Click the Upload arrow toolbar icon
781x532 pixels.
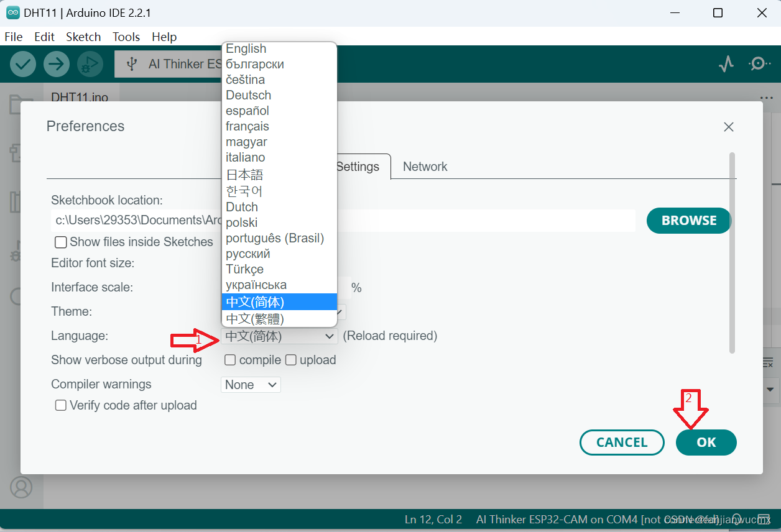57,64
